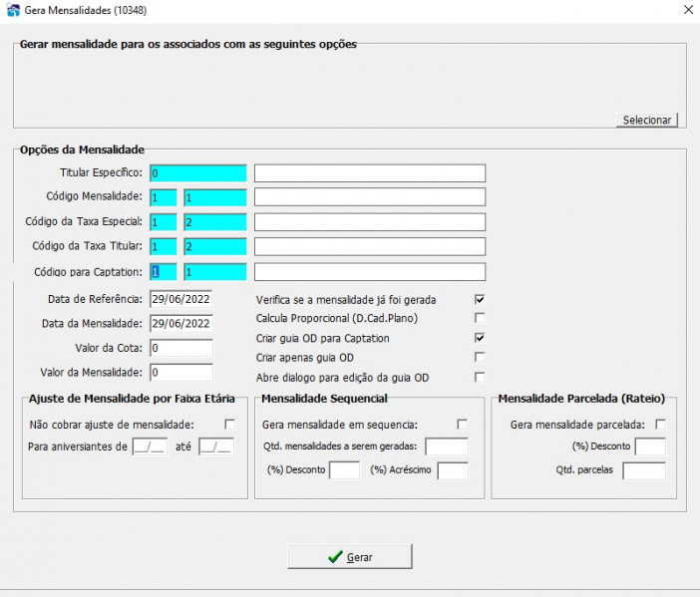
Task: Click Mensalidade Sequencial (%) Desconto field
Action: click(344, 470)
